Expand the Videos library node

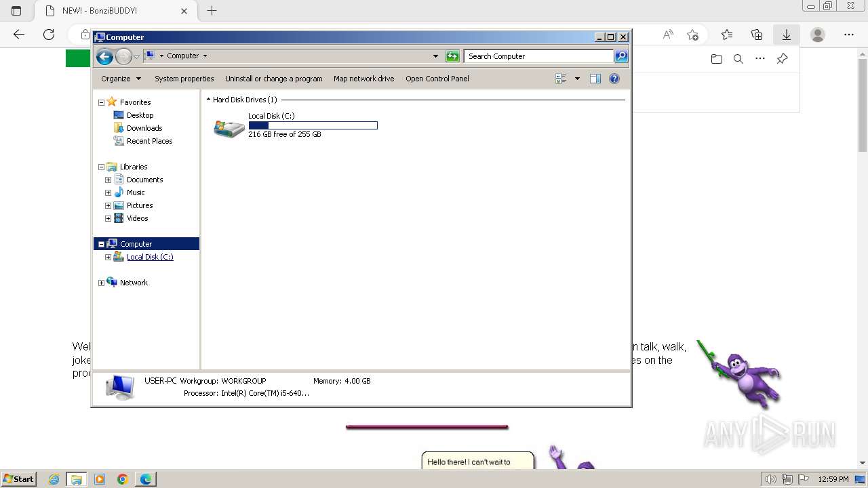coord(108,218)
